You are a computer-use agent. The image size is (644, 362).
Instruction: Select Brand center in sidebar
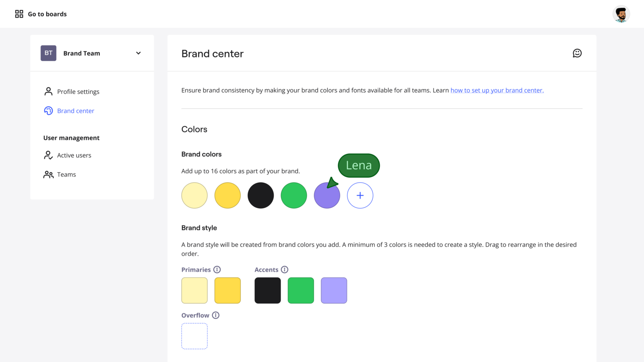75,111
